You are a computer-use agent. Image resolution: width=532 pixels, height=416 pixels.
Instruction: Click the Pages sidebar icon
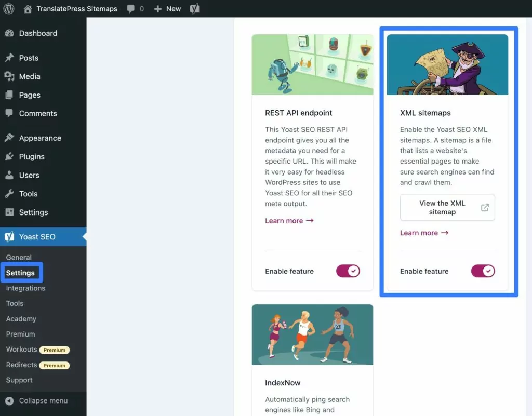[x=9, y=95]
